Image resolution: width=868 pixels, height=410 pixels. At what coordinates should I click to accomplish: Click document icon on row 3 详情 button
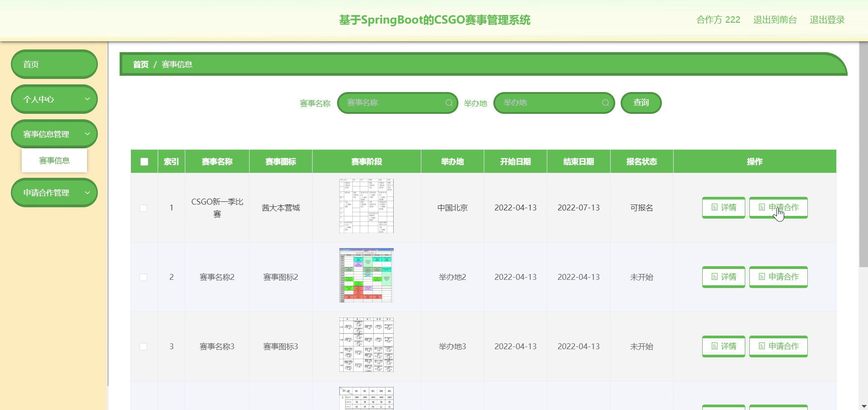pyautogui.click(x=714, y=346)
